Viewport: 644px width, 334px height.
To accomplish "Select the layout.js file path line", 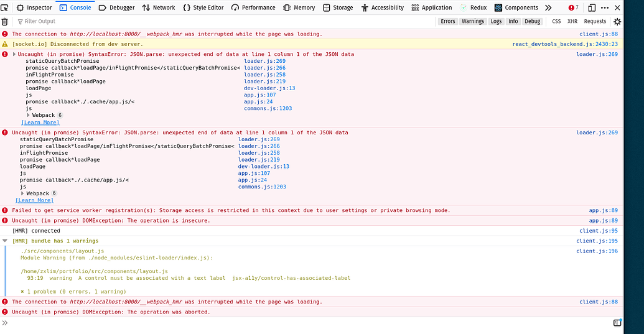I will point(94,271).
